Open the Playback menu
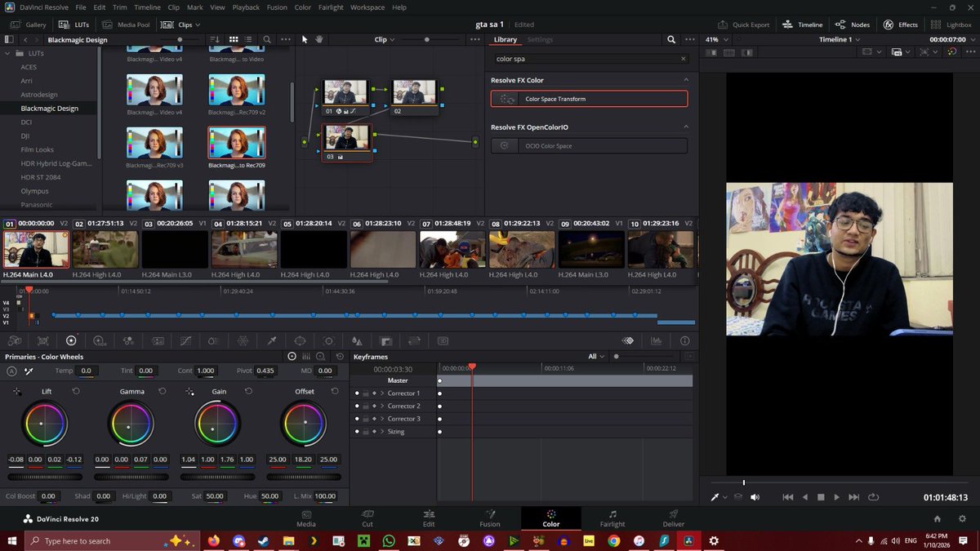Screen dimensions: 980x551 click(247, 7)
